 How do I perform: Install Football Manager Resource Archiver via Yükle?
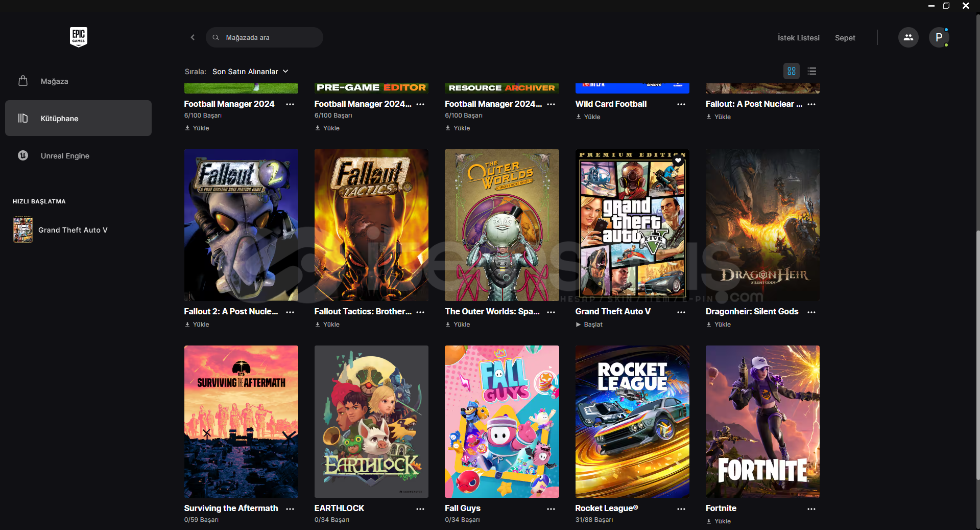click(458, 128)
